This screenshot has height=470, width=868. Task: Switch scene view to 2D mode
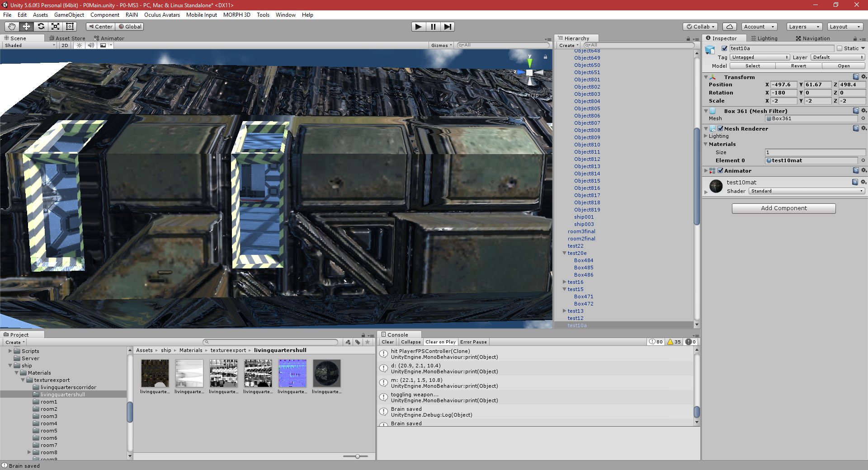click(x=65, y=45)
